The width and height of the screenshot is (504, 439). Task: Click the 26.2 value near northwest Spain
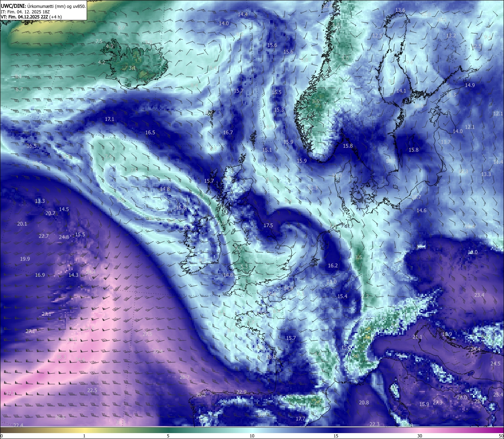coord(201,395)
